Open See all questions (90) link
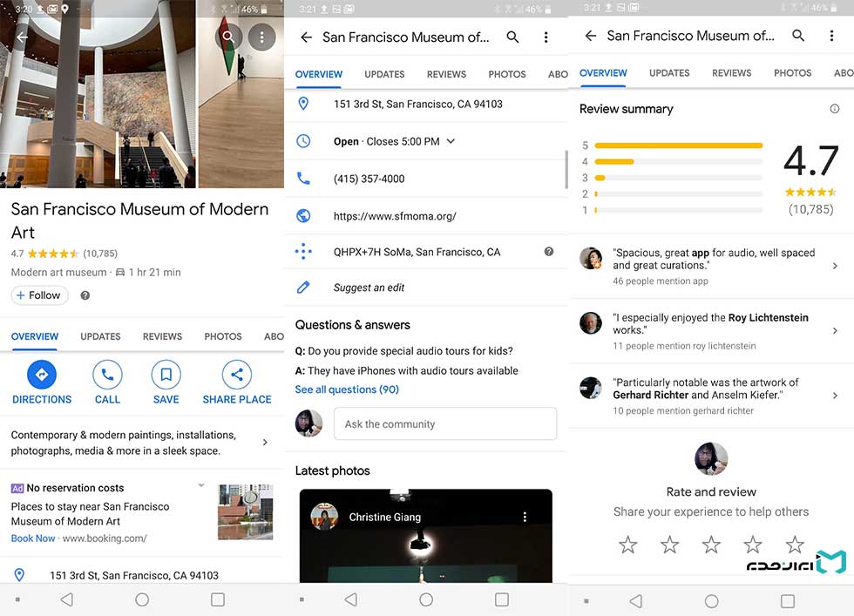Viewport: 854px width, 616px height. pyautogui.click(x=347, y=389)
